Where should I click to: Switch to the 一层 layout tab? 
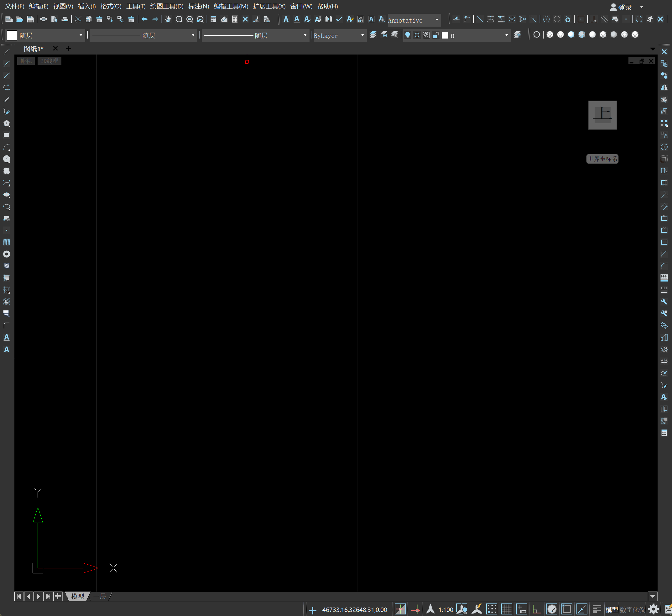100,596
